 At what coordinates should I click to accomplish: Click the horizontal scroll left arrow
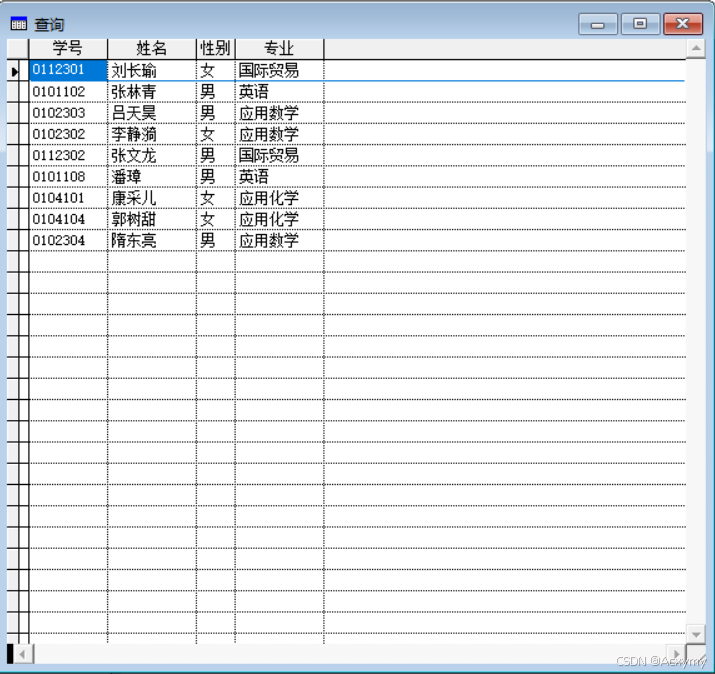(22, 654)
